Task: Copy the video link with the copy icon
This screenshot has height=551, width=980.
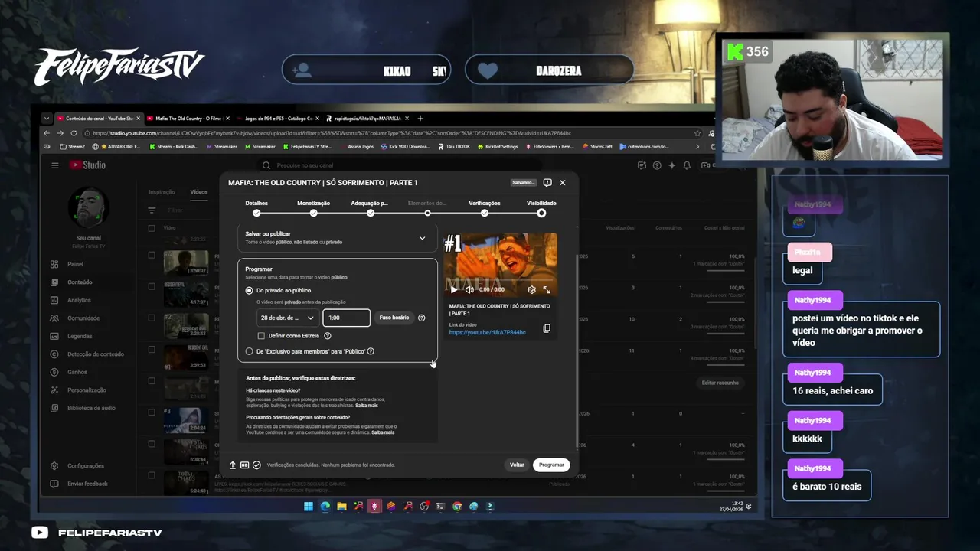Action: (547, 328)
